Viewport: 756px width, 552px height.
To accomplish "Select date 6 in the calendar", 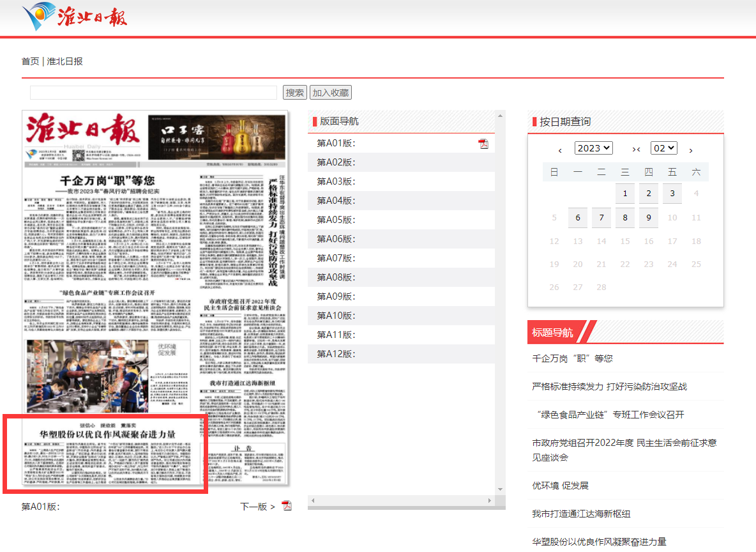I will (x=578, y=218).
